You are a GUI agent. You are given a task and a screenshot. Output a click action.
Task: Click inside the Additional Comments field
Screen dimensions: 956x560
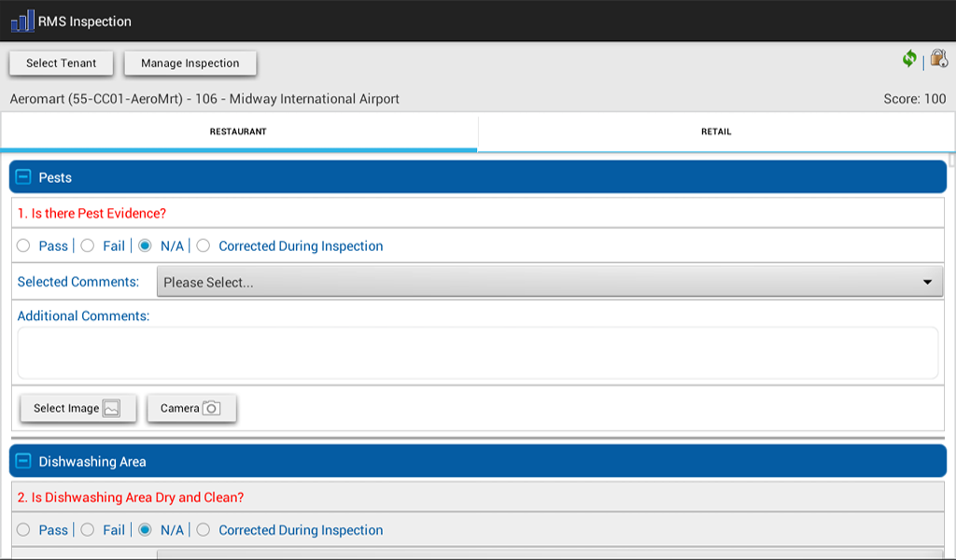click(x=476, y=352)
